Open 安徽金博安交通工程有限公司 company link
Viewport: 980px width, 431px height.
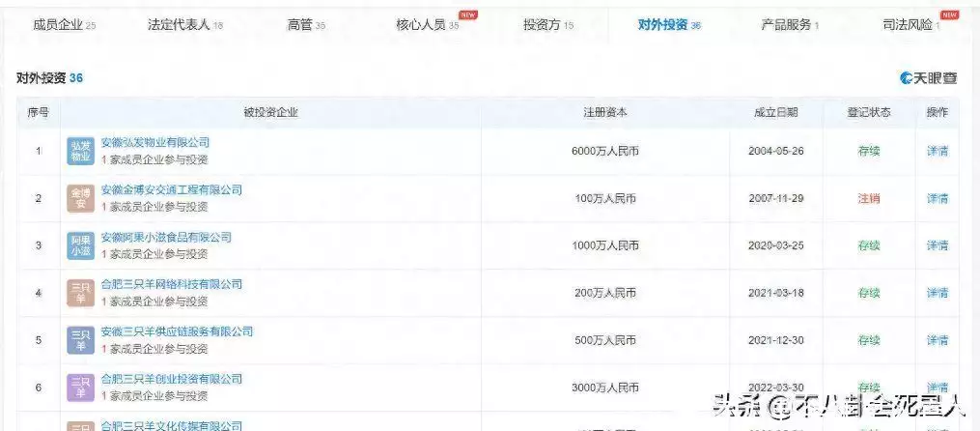coord(171,189)
